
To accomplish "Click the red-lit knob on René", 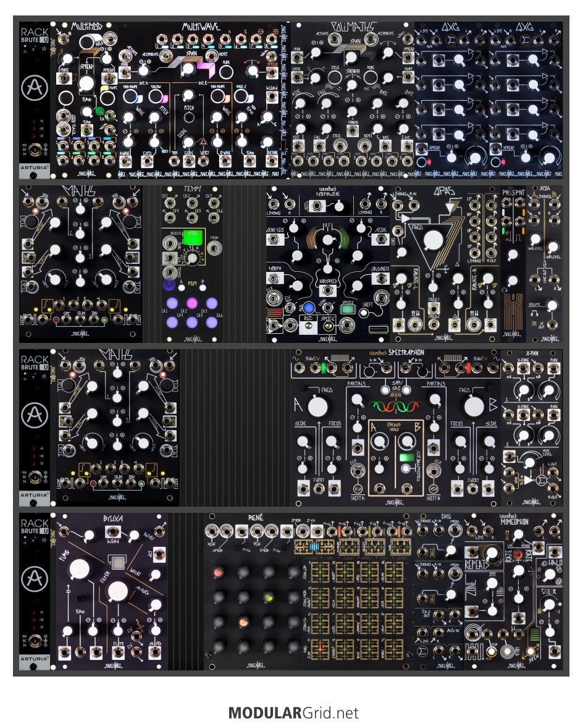I will click(x=218, y=573).
